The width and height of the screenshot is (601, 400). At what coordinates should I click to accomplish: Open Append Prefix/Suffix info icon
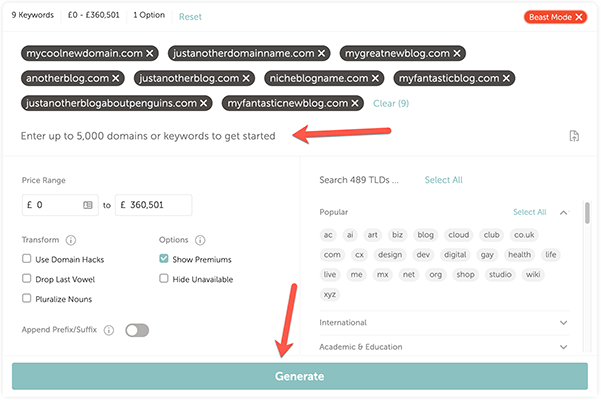coord(109,330)
